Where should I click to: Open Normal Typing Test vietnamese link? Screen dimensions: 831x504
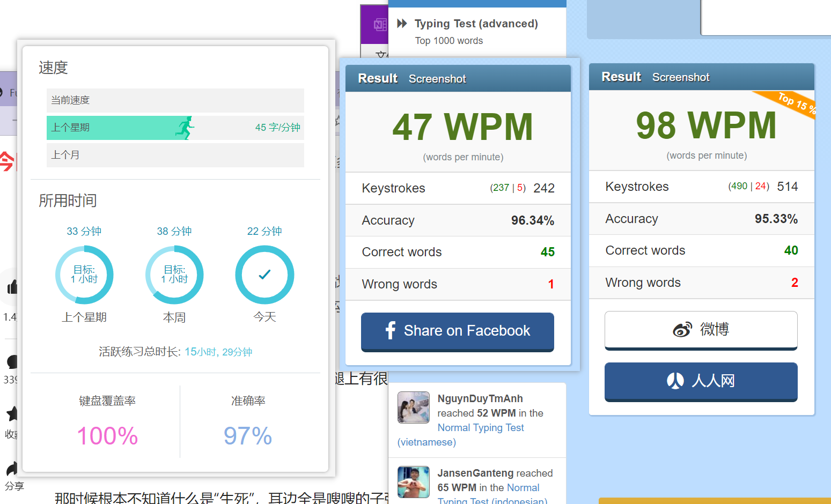coord(461,435)
